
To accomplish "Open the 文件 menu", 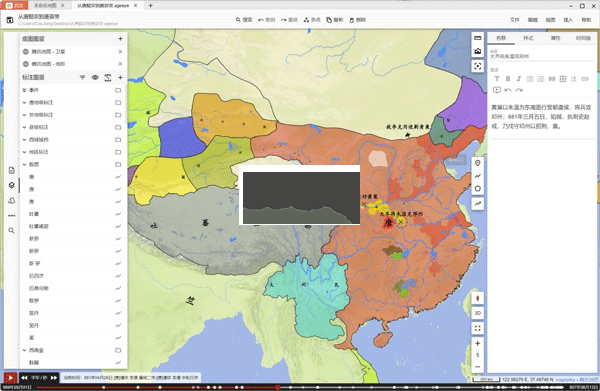I will [x=515, y=20].
